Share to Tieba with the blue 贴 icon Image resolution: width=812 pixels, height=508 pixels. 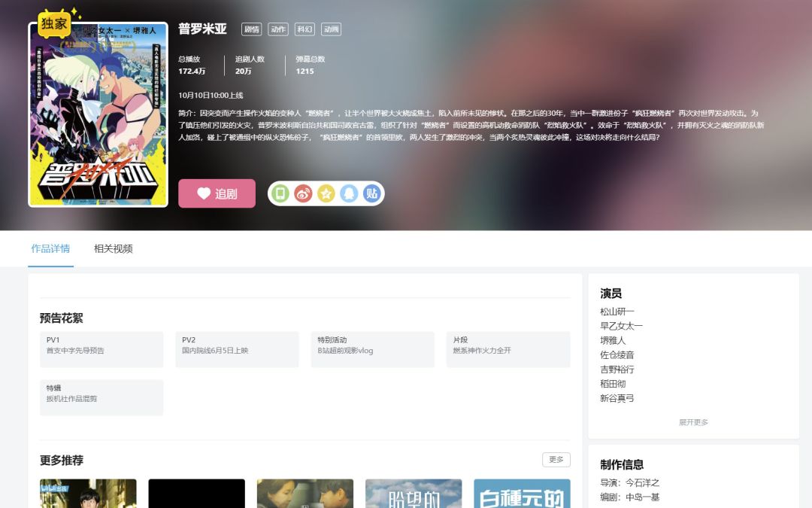click(371, 194)
